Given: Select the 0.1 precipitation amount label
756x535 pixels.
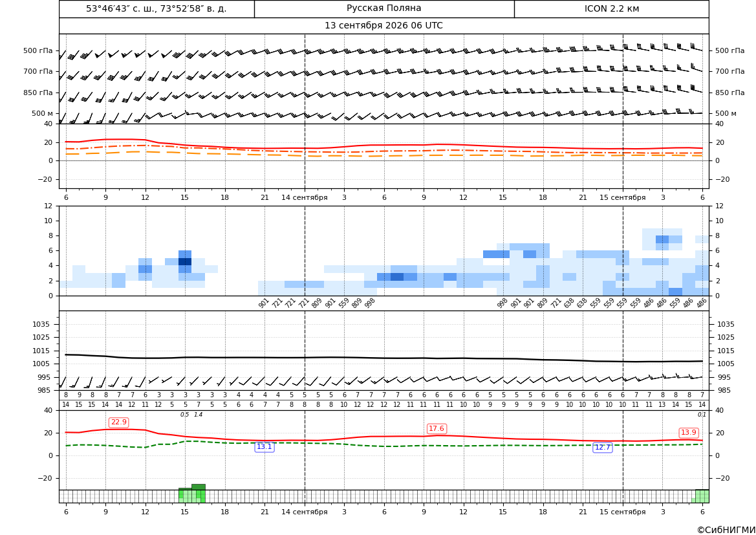Looking at the screenshot, I should pos(702,415).
